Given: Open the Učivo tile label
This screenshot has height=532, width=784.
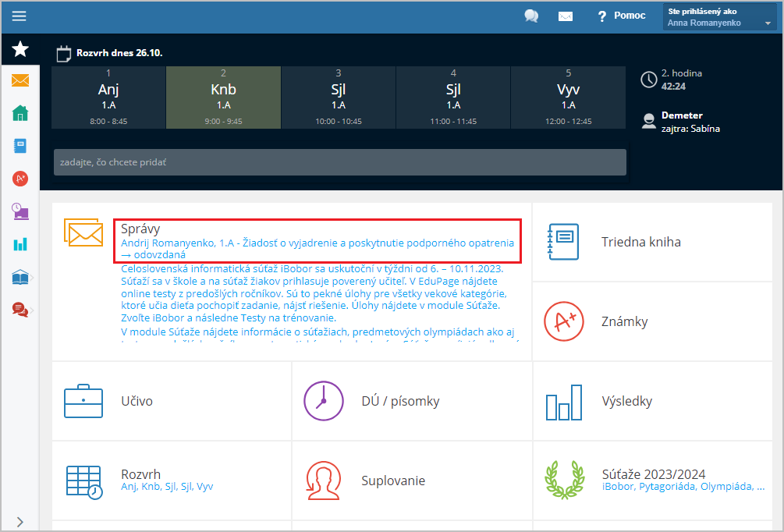Looking at the screenshot, I should click(x=137, y=401).
